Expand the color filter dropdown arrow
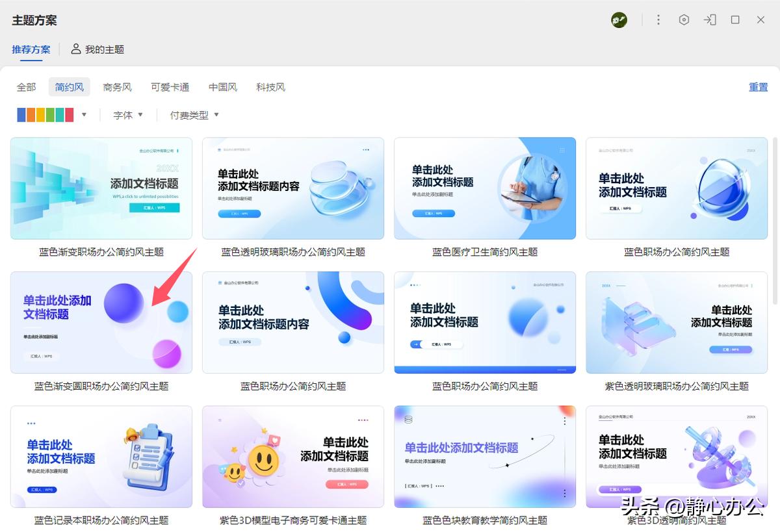The width and height of the screenshot is (780, 532). pos(84,115)
